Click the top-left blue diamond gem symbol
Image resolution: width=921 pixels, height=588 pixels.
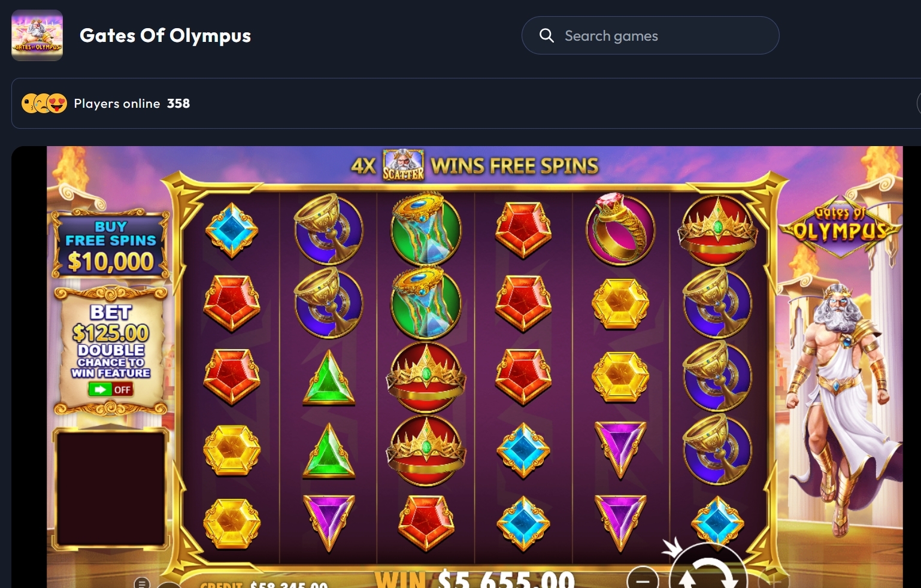pos(232,230)
